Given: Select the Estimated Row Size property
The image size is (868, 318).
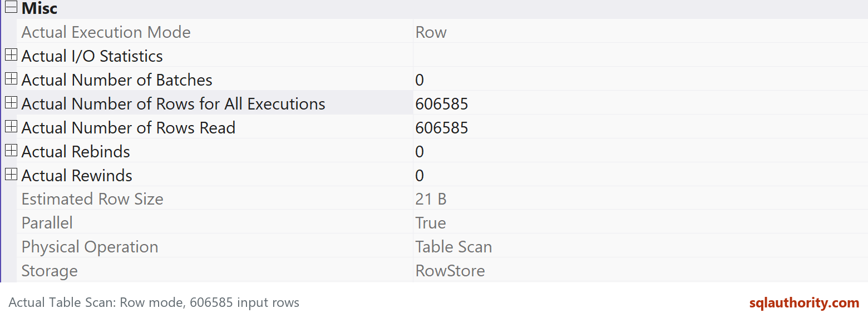Looking at the screenshot, I should 92,199.
